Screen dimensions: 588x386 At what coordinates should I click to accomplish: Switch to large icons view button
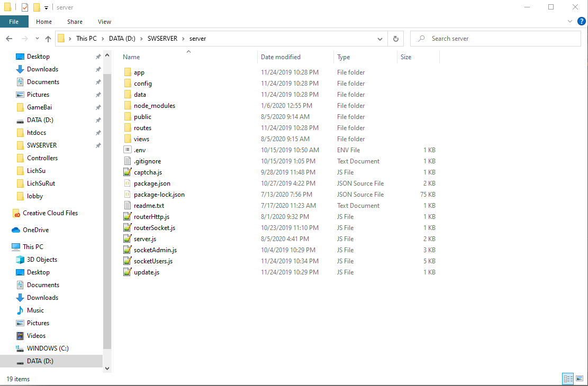(x=580, y=379)
